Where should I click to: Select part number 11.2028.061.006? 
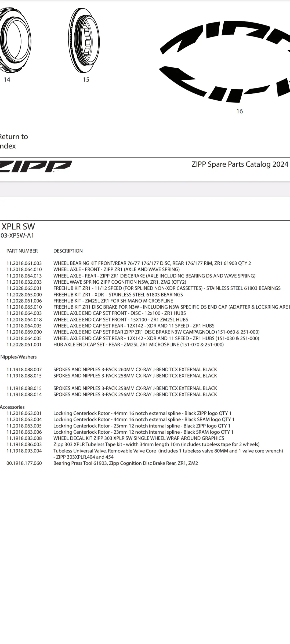click(24, 301)
